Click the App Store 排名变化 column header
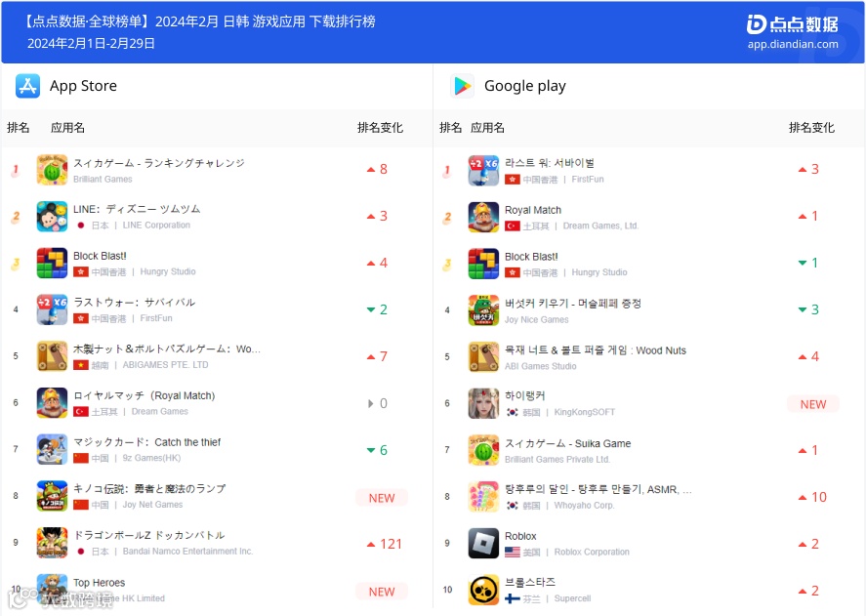 pyautogui.click(x=380, y=128)
